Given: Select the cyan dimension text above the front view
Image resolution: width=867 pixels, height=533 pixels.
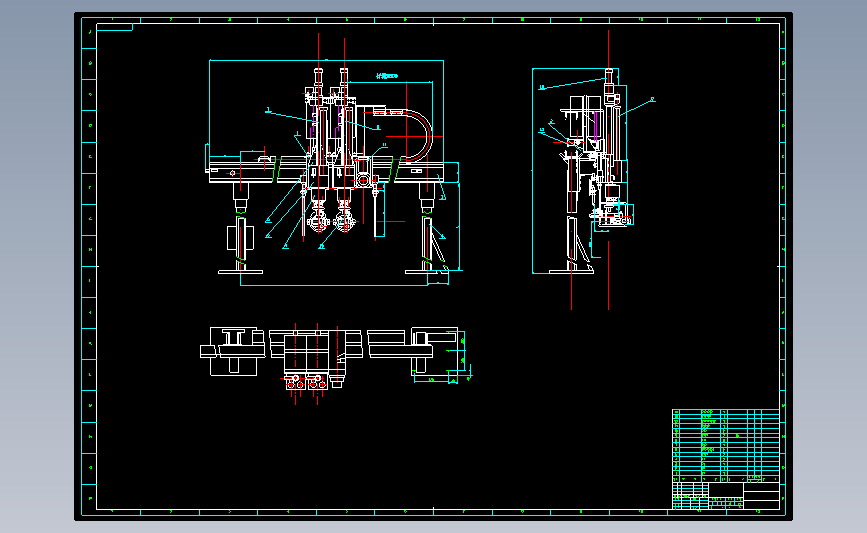Looking at the screenshot, I should coord(387,76).
